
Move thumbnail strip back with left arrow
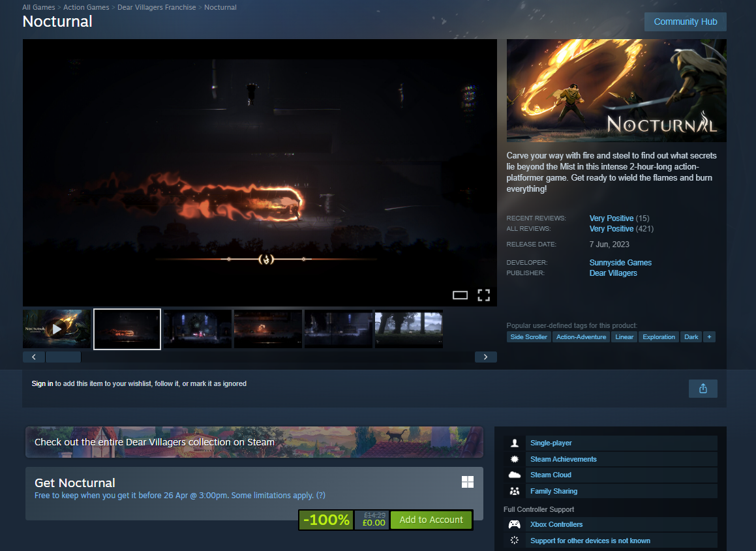click(x=34, y=357)
